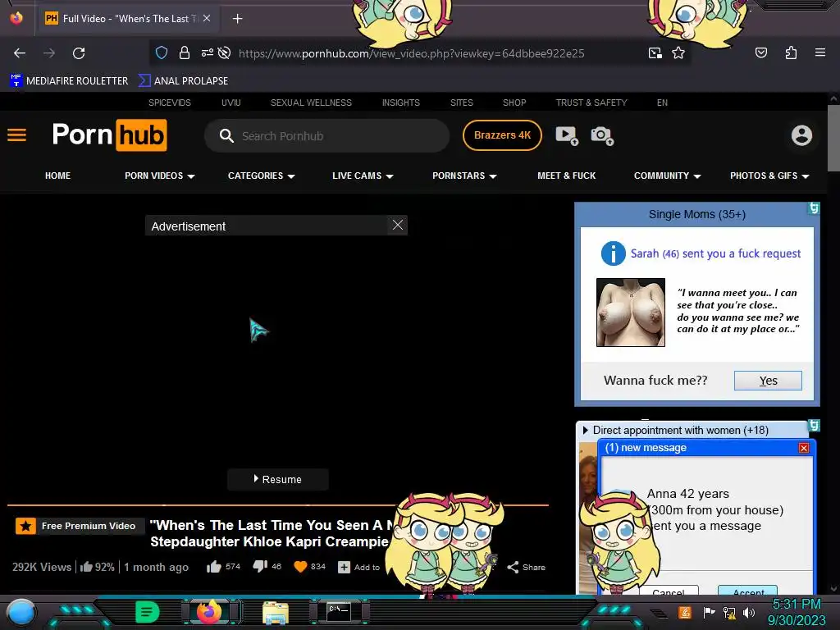Open the Windows Start orb
The image size is (840, 630).
pyautogui.click(x=21, y=613)
